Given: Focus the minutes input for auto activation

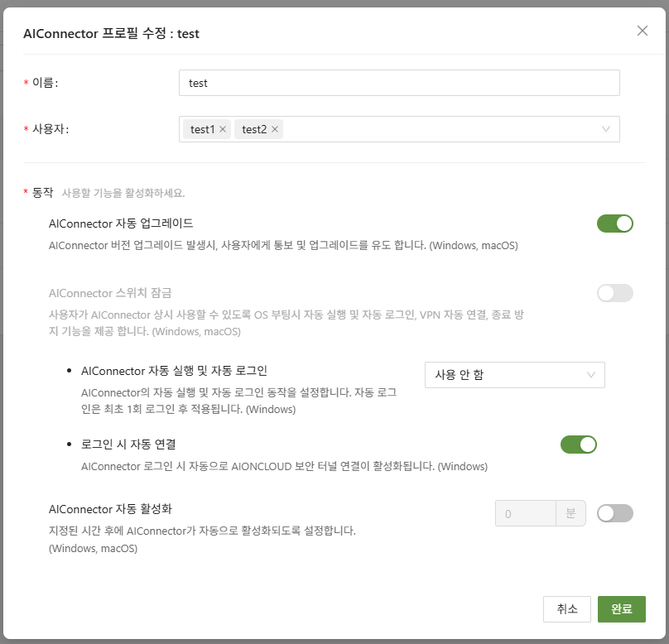Looking at the screenshot, I should (x=524, y=513).
